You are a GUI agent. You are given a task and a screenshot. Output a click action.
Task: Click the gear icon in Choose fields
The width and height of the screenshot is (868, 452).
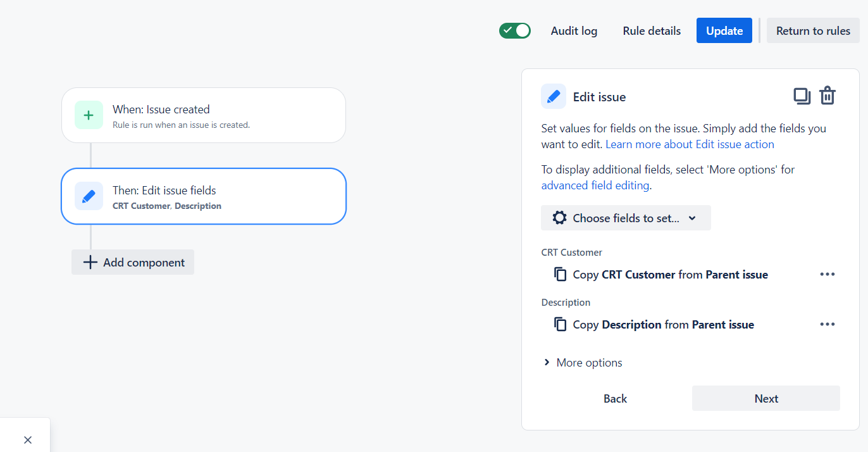tap(559, 218)
